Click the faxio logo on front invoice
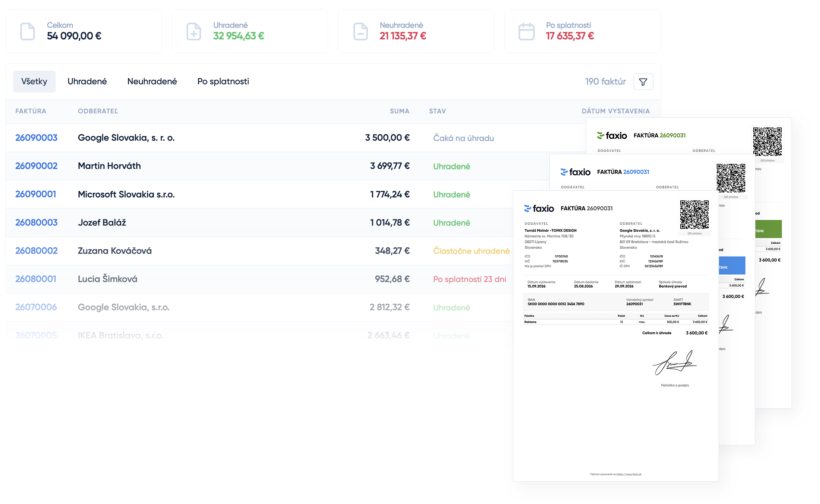The image size is (820, 504). click(539, 208)
